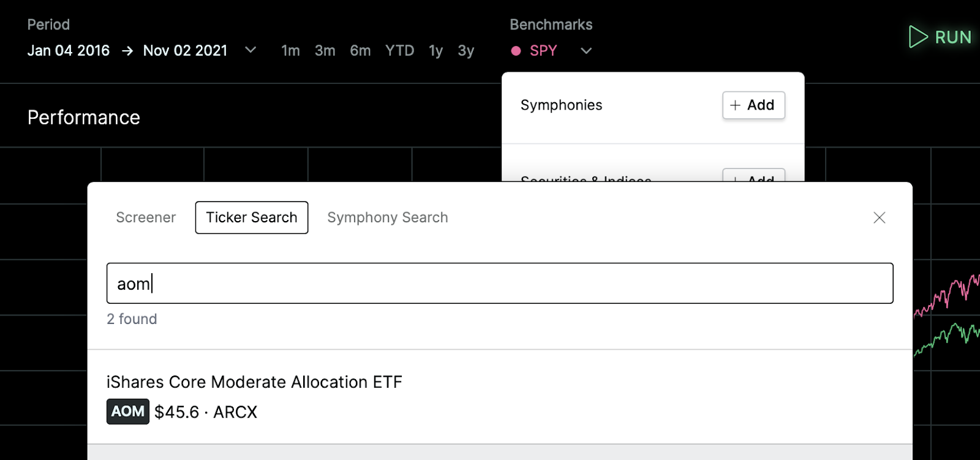Image resolution: width=980 pixels, height=460 pixels.
Task: Click the AOM ticker badge
Action: pyautogui.click(x=128, y=412)
